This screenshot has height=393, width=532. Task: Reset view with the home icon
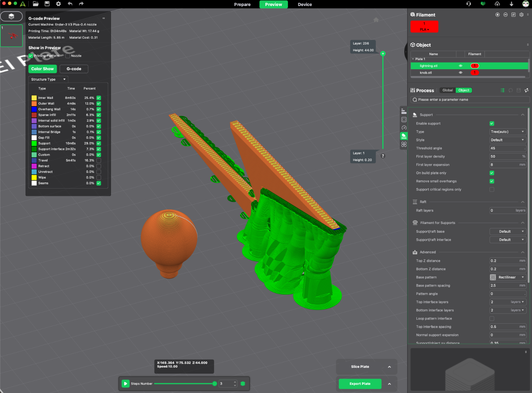point(376,20)
